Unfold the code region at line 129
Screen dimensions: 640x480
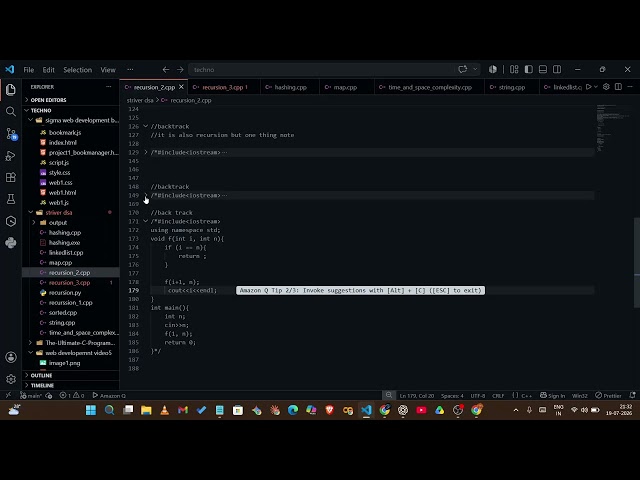[x=146, y=152]
